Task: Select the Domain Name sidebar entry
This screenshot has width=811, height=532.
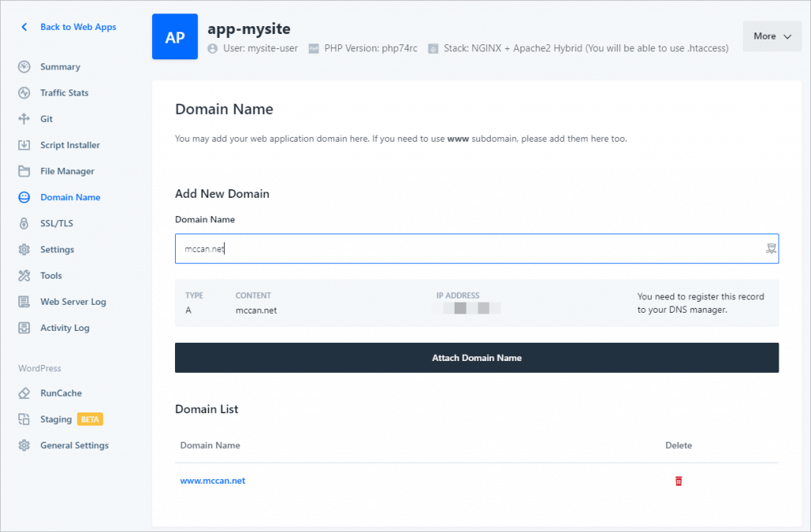Action: click(71, 197)
